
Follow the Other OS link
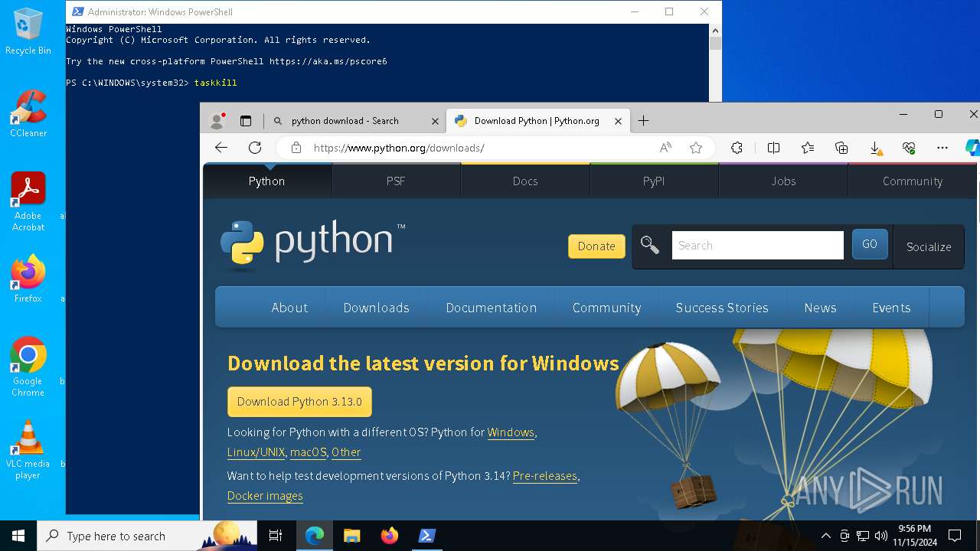(x=346, y=452)
